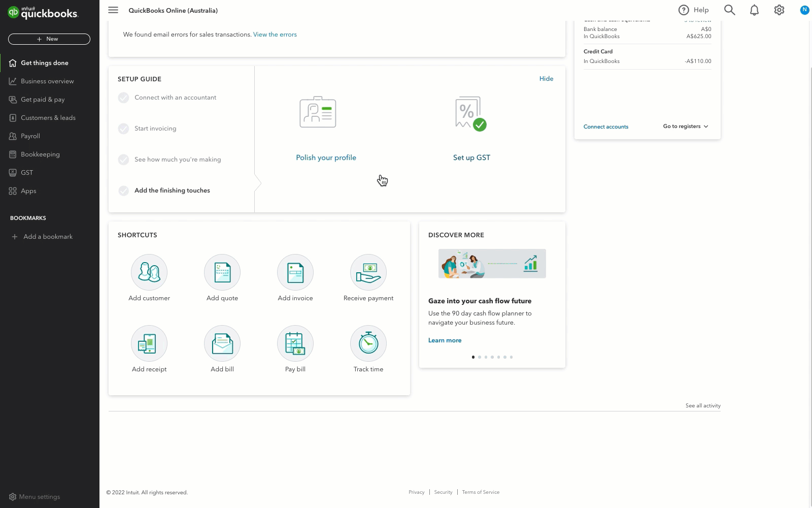The height and width of the screenshot is (508, 812).
Task: Click the QuickBooks logo
Action: 43,12
